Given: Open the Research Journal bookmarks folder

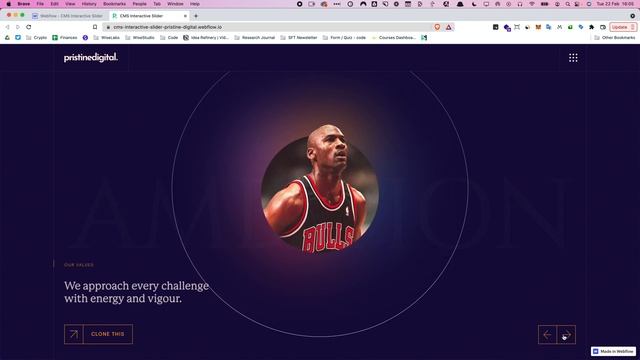Looking at the screenshot, I should pos(255,38).
